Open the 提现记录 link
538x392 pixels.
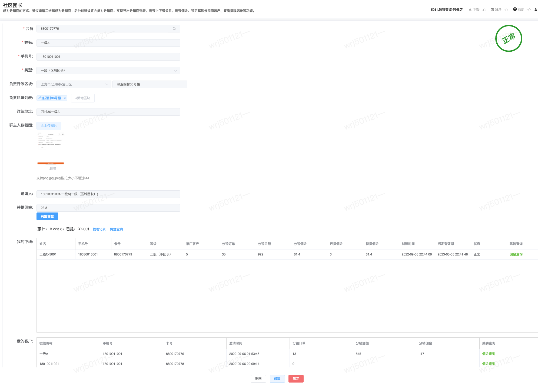(99, 229)
